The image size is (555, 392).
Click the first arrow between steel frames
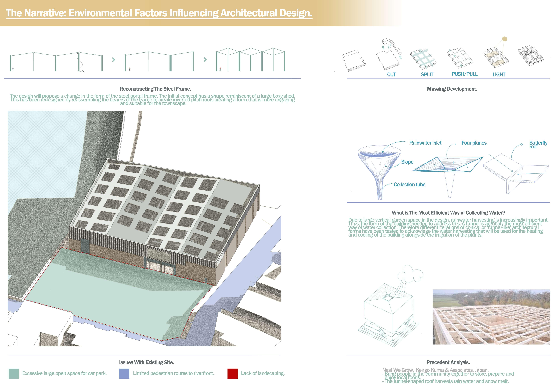click(114, 59)
